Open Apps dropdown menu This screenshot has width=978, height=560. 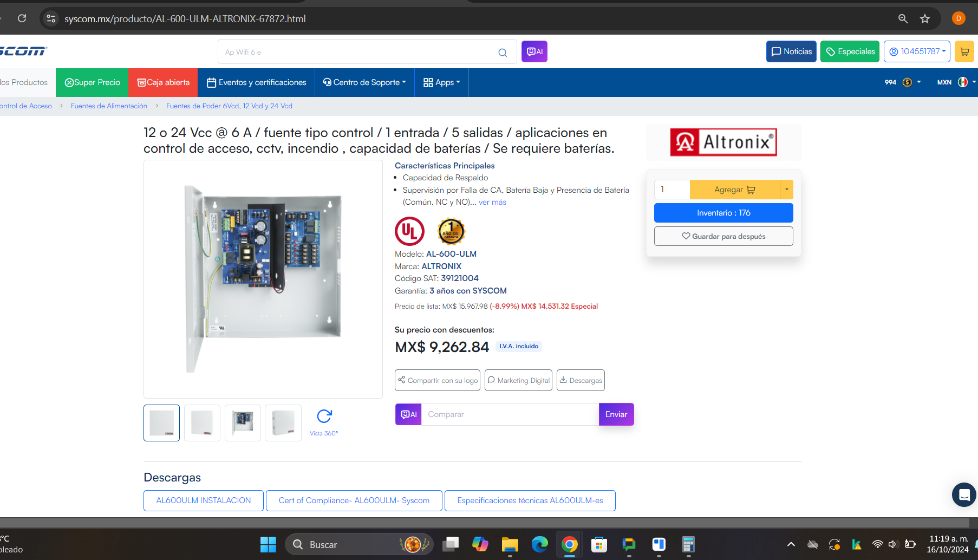[441, 82]
